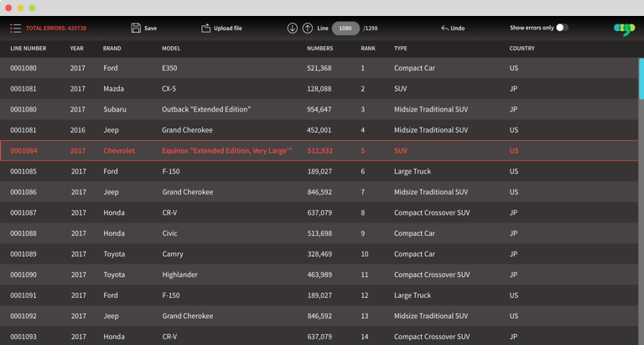Click the Undo label
Image resolution: width=644 pixels, height=345 pixels.
point(458,28)
